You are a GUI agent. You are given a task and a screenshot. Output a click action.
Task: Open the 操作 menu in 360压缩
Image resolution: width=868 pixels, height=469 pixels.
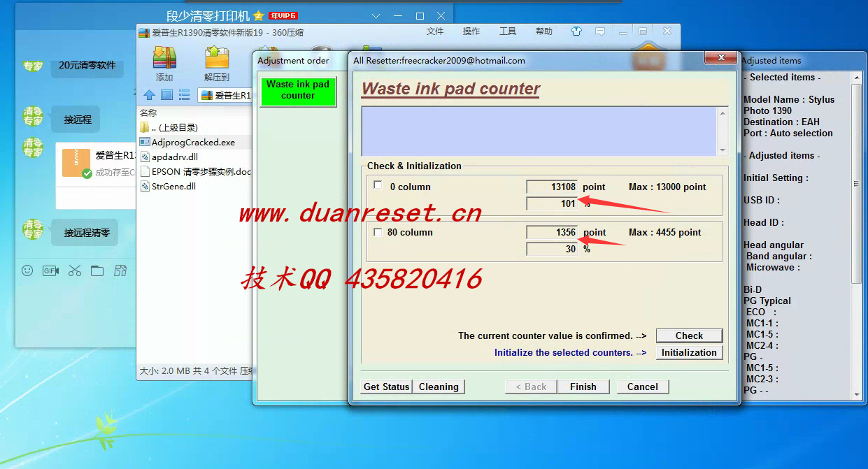point(471,31)
